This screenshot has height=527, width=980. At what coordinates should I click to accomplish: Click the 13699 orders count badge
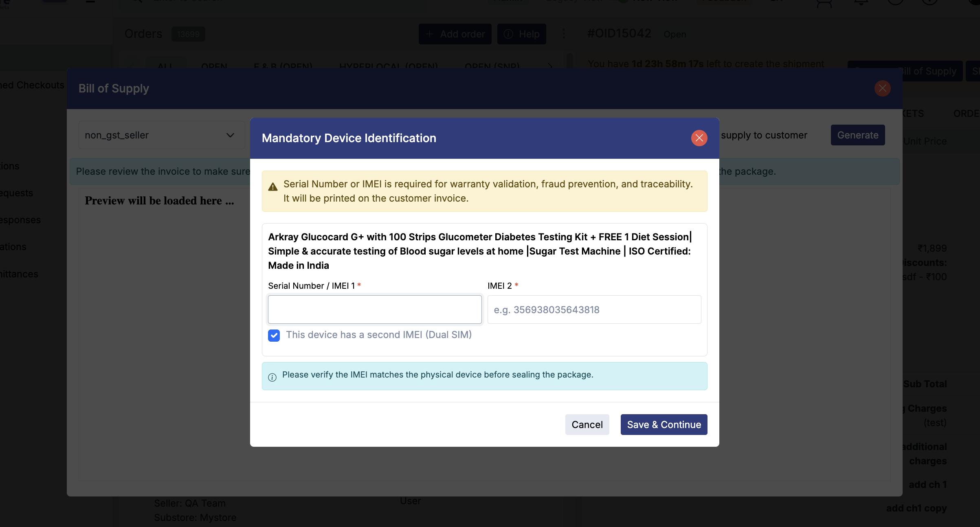(188, 34)
